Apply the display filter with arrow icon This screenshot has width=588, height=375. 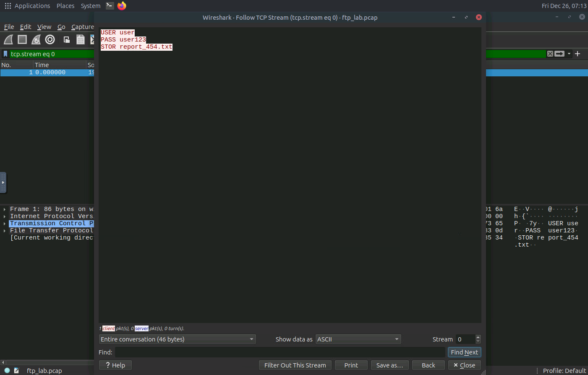(559, 54)
